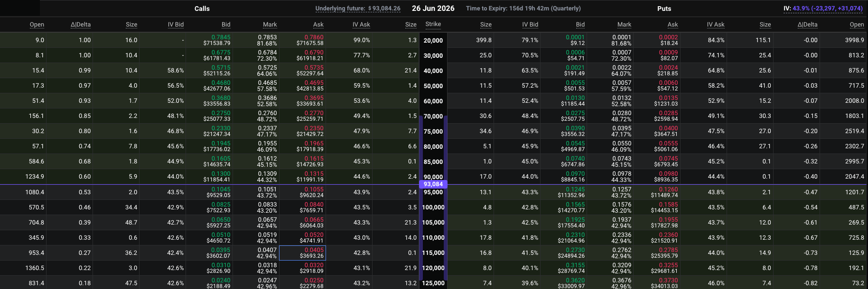Select the 26 Jun 2026 expiry date
The width and height of the screenshot is (868, 289).
click(433, 9)
